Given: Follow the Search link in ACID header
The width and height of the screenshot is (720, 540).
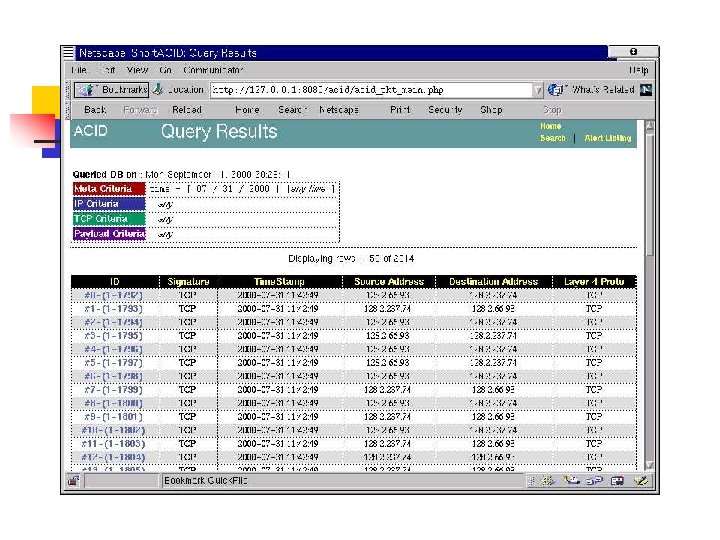Looking at the screenshot, I should [x=553, y=138].
